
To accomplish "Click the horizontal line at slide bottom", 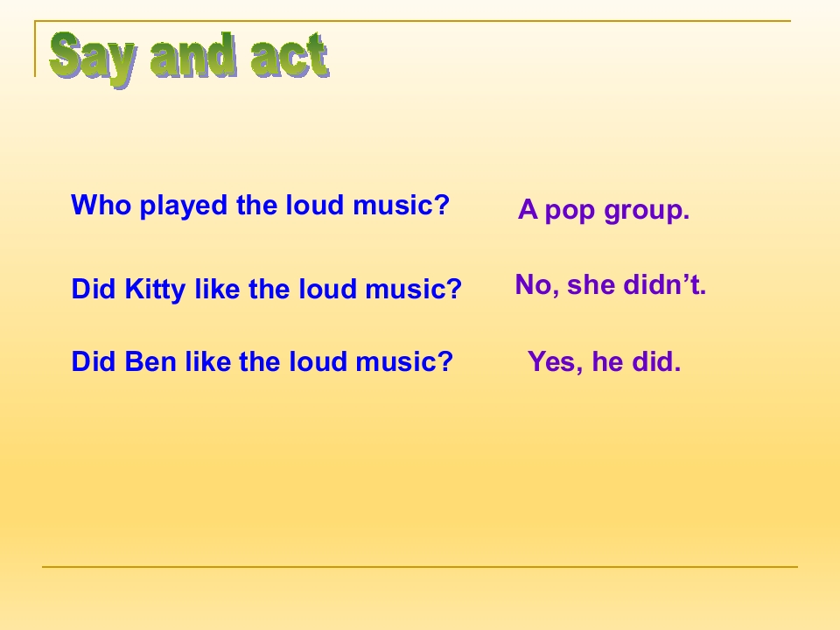I will point(420,566).
